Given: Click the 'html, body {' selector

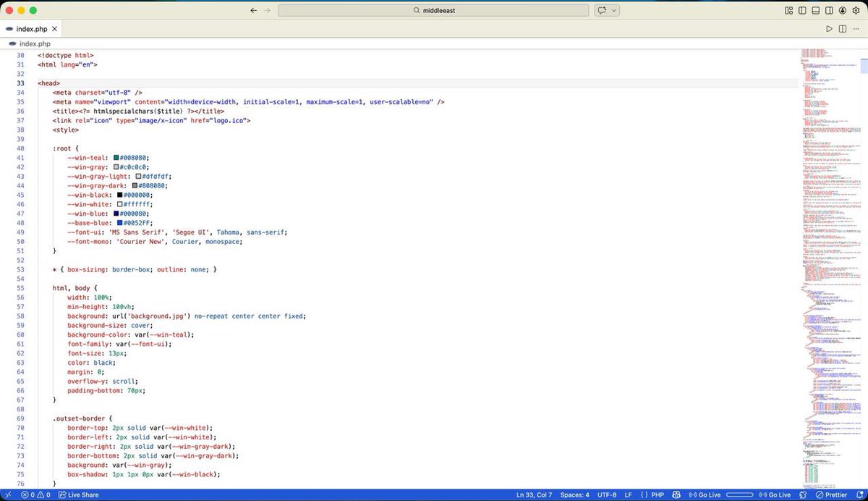Looking at the screenshot, I should (75, 288).
